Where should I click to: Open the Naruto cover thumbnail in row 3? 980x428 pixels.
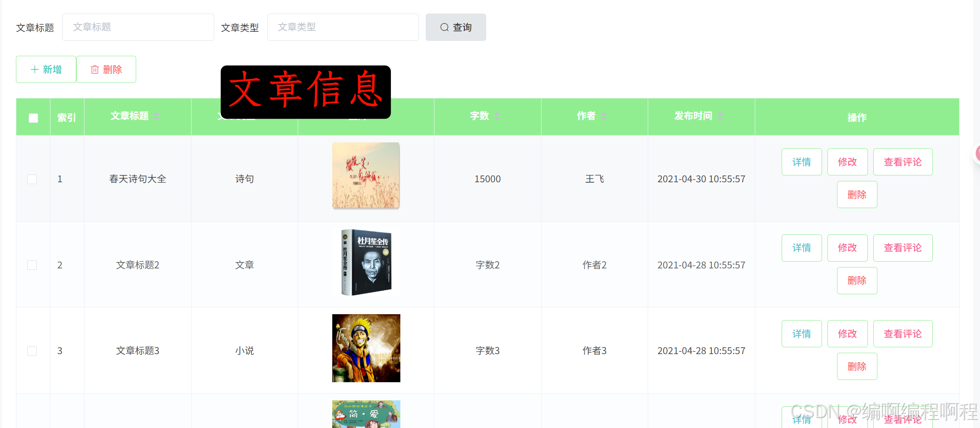366,348
